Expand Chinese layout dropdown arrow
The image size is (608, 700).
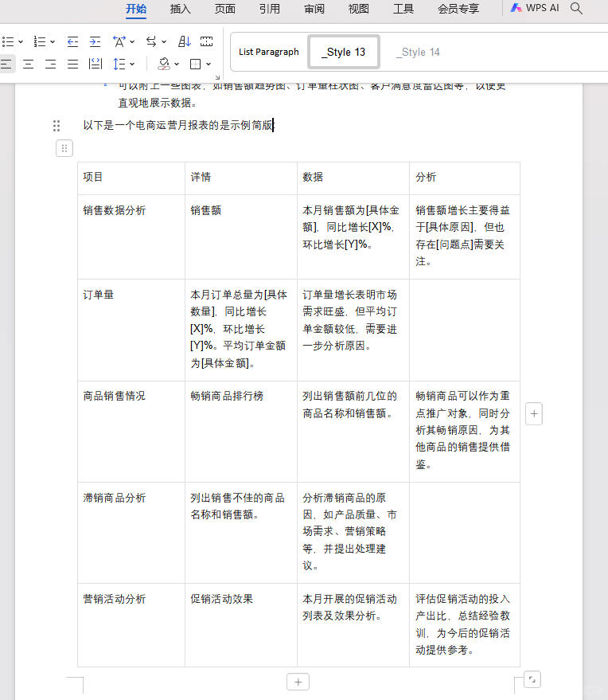132,42
